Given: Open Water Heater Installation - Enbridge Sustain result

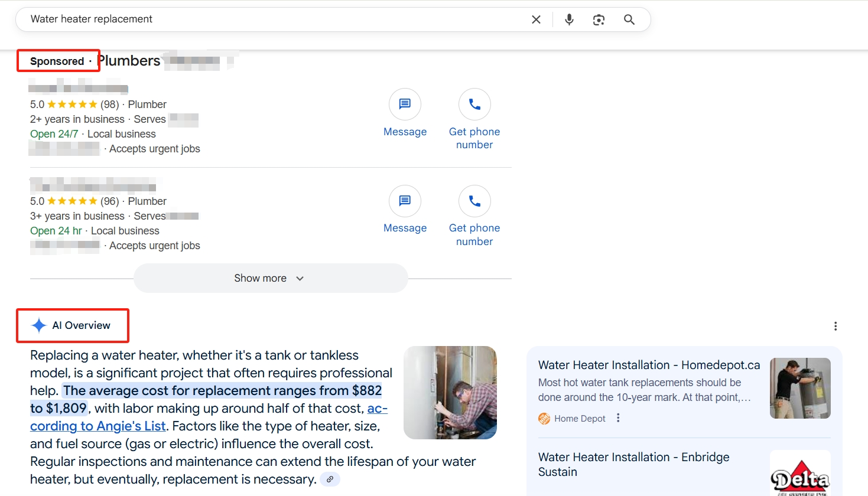Looking at the screenshot, I should 633,464.
